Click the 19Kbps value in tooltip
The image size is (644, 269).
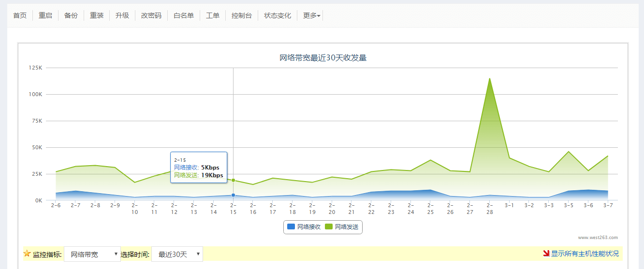tap(212, 175)
